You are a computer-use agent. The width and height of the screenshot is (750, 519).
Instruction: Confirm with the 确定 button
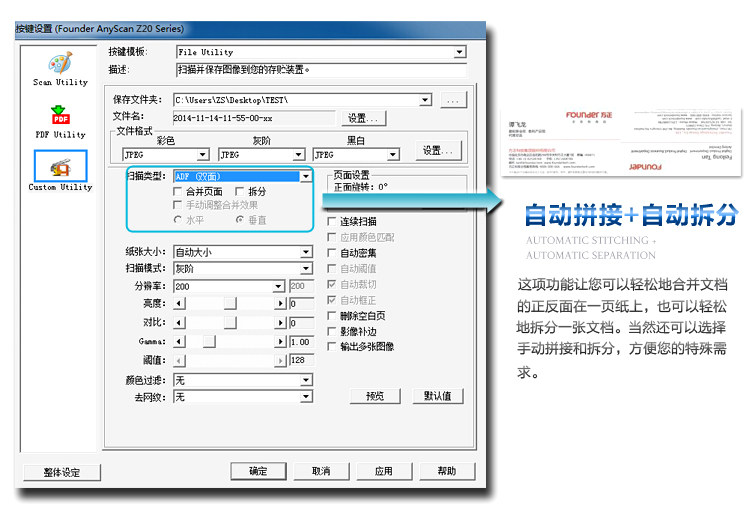pyautogui.click(x=258, y=471)
